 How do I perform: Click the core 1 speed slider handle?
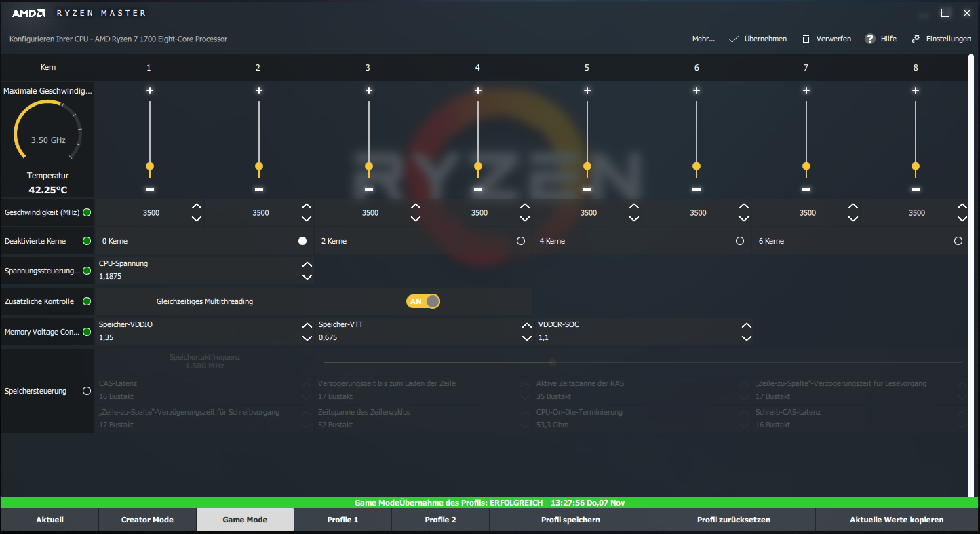150,167
